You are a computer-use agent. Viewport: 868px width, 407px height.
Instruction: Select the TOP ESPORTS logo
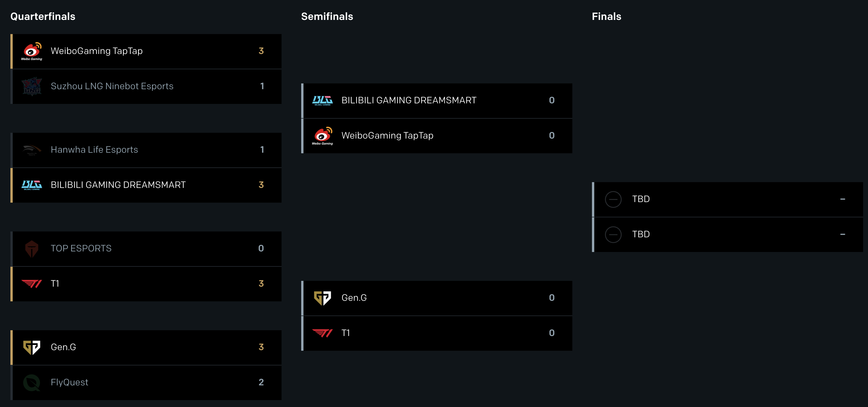tap(32, 249)
